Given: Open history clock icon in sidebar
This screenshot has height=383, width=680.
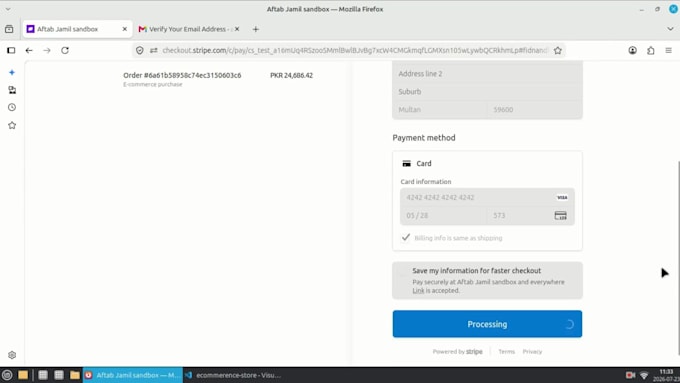Looking at the screenshot, I should click(12, 108).
